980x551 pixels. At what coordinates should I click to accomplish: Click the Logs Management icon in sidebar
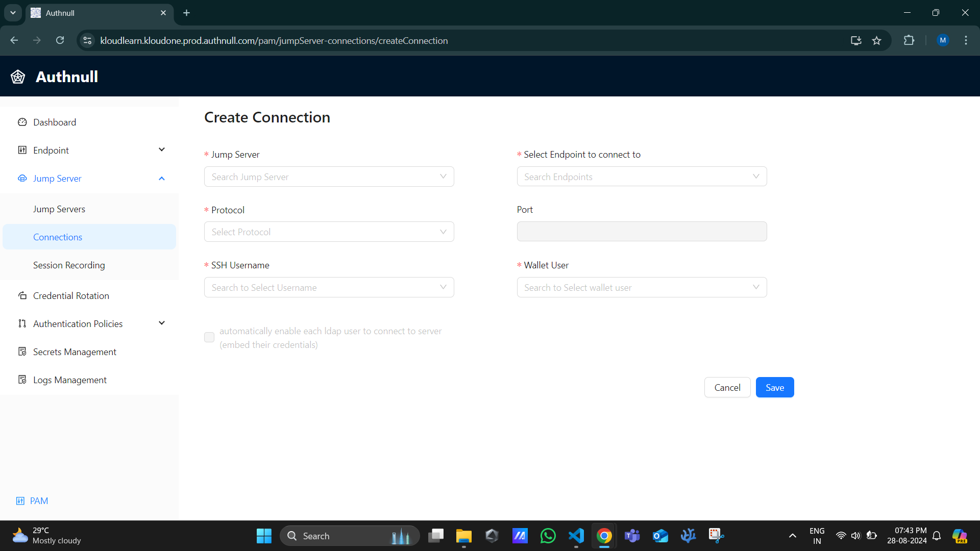(21, 380)
